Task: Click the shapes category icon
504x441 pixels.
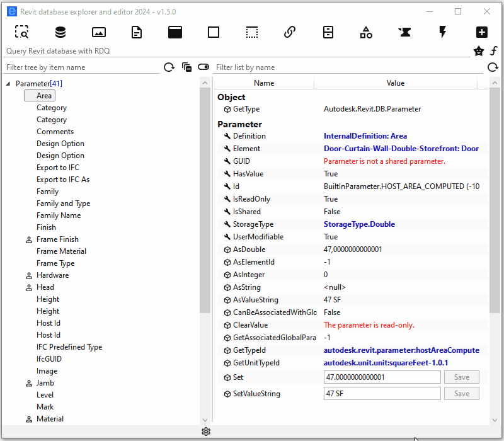Action: tap(366, 32)
